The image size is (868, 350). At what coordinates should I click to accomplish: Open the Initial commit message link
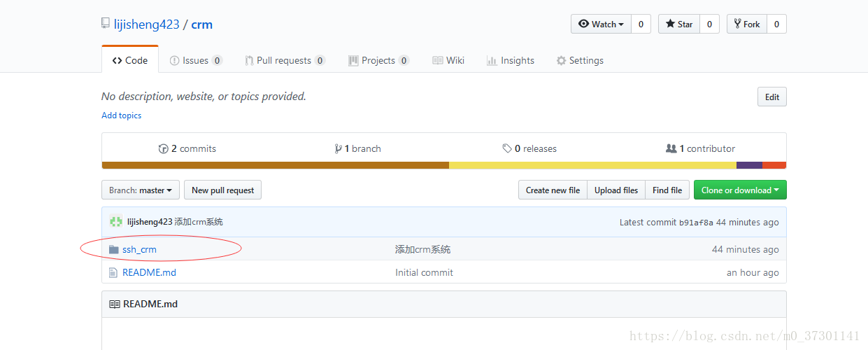(x=424, y=272)
